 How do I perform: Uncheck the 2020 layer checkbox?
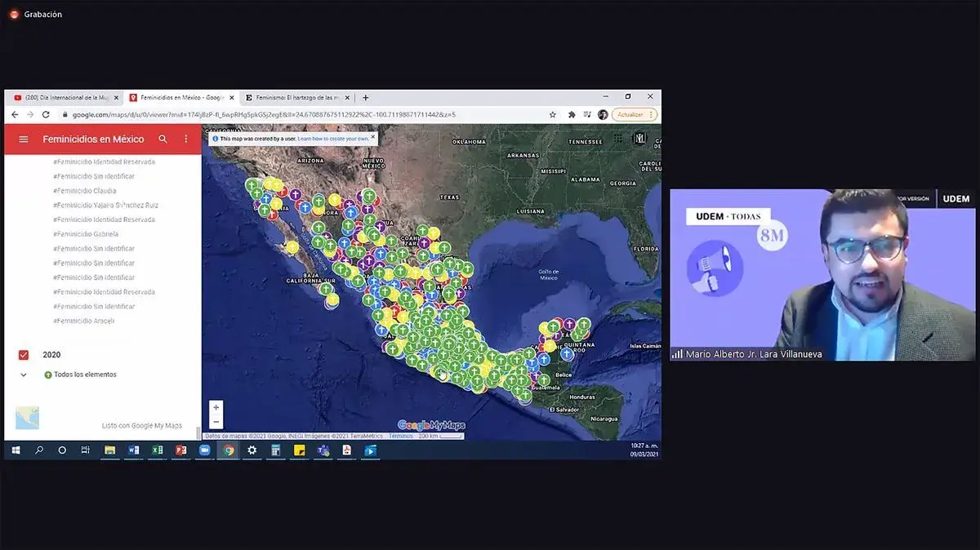(x=24, y=355)
